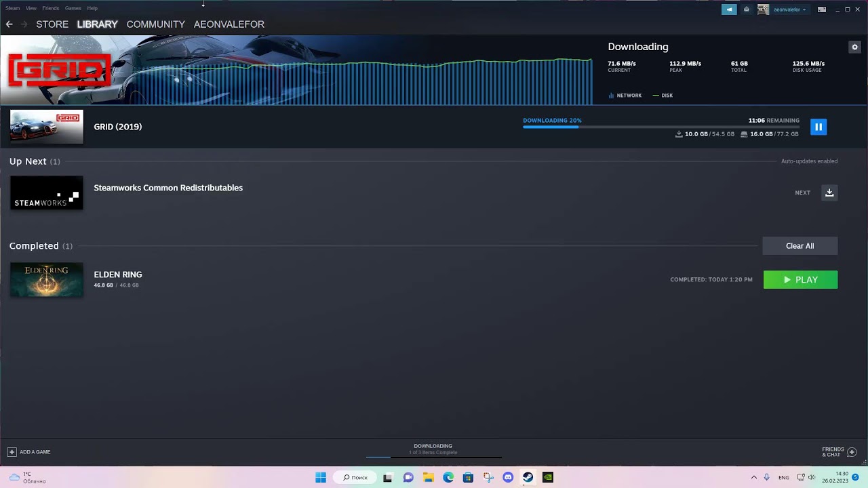Open the NVIDIA app taskbar icon
868x488 pixels.
tap(548, 477)
